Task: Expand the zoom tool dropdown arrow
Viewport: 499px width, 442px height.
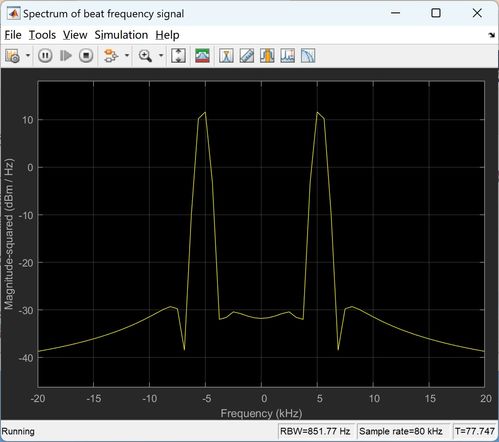Action: pos(161,56)
